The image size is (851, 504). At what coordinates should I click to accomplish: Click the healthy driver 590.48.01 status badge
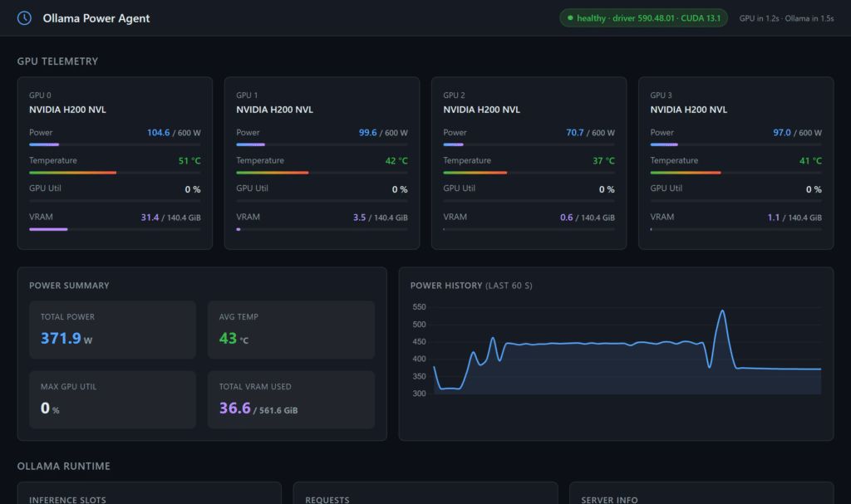pyautogui.click(x=644, y=18)
